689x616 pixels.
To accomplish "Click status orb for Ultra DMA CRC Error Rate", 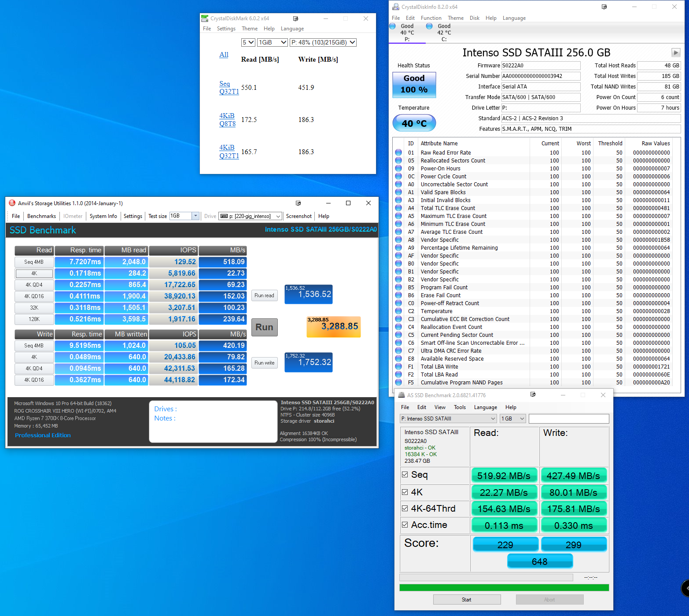I will click(x=398, y=350).
